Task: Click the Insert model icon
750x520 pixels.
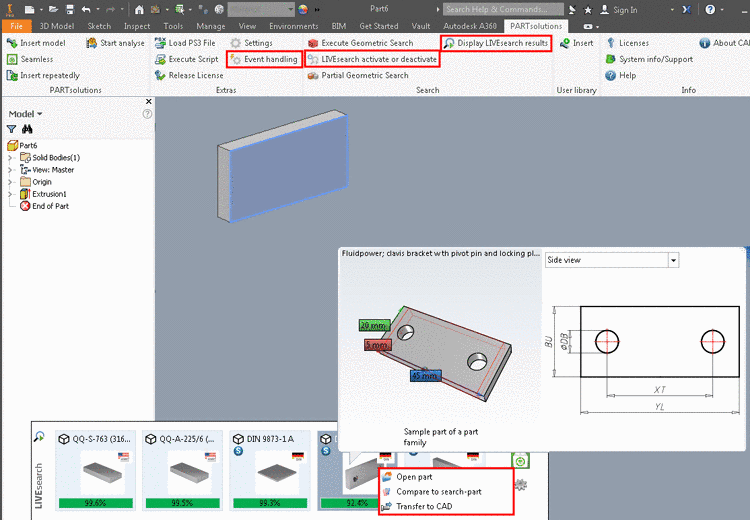Action: coord(12,43)
